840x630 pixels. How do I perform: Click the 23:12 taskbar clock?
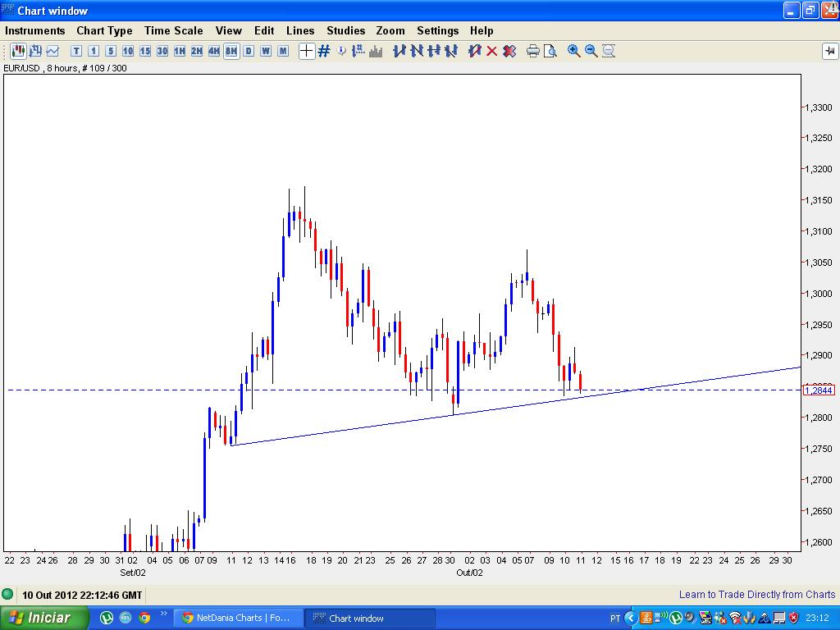[817, 619]
